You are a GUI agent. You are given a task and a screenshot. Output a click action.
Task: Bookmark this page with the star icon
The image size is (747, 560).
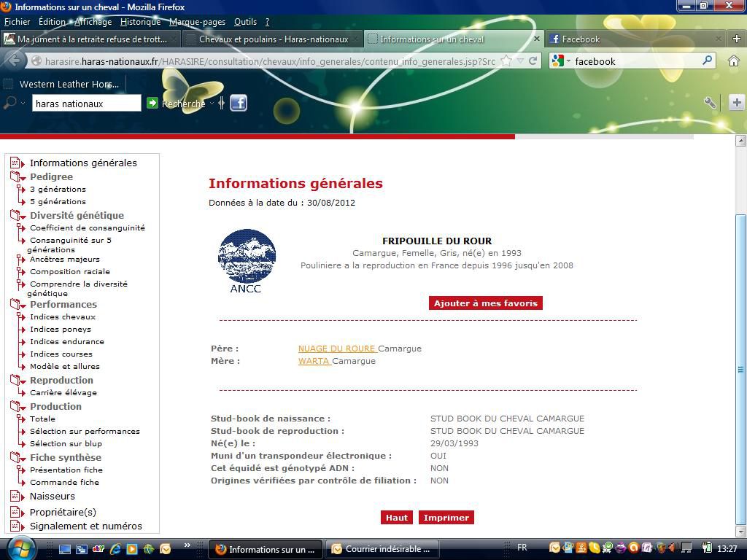pyautogui.click(x=506, y=61)
